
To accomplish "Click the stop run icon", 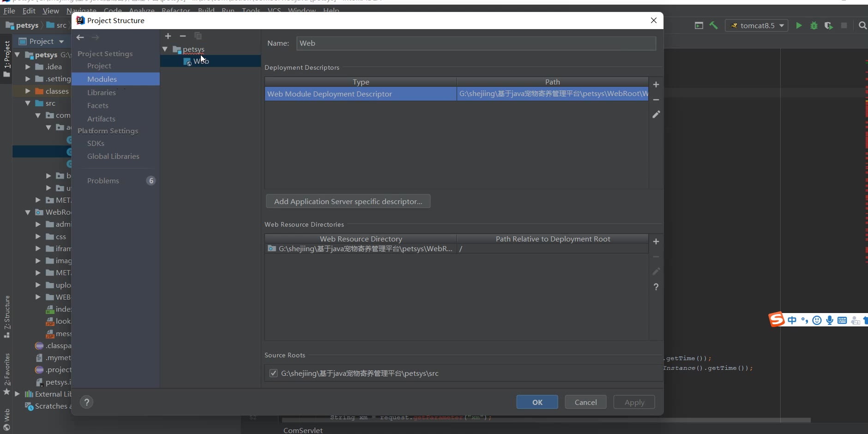I will click(x=844, y=25).
